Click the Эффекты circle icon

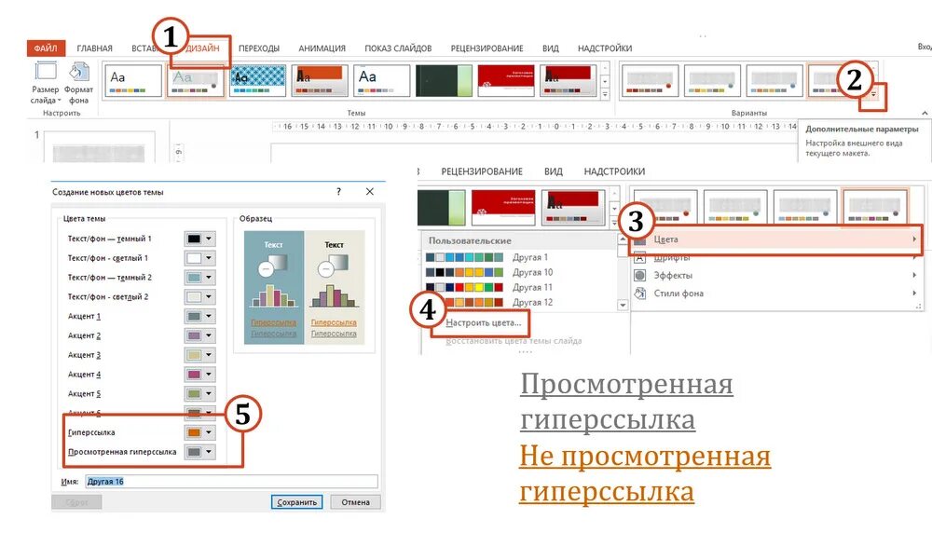pos(640,275)
